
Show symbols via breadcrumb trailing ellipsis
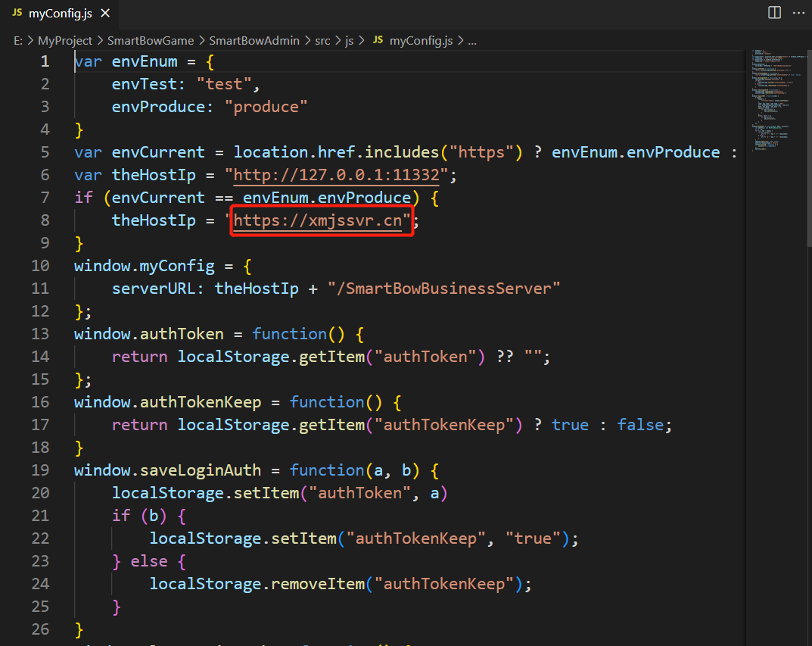coord(472,41)
